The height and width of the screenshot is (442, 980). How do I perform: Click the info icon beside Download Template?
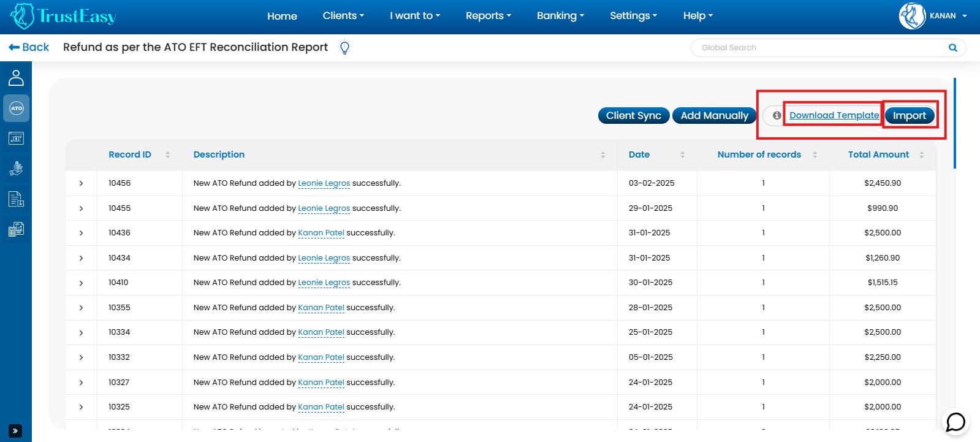point(777,115)
